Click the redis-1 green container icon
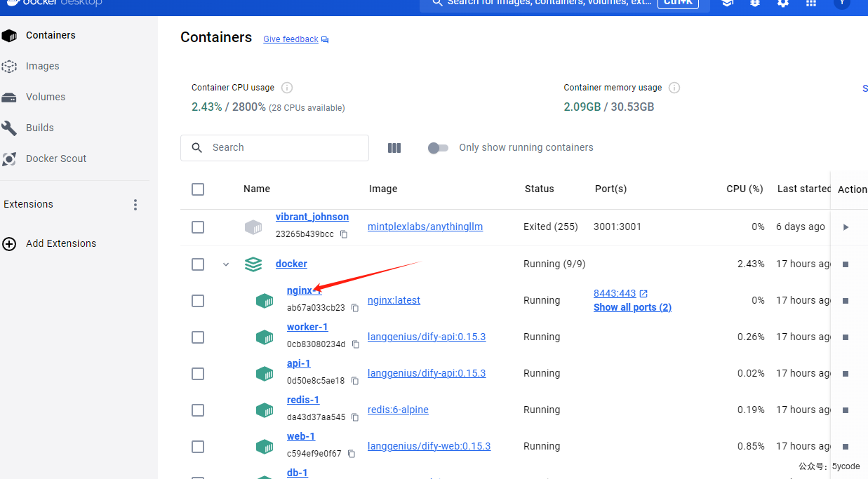Viewport: 868px width, 479px height. 264,410
